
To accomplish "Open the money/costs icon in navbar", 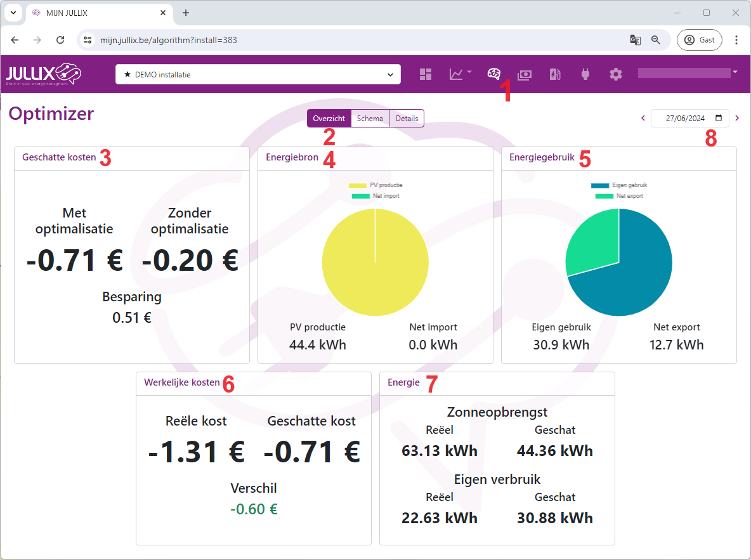I will [x=525, y=74].
